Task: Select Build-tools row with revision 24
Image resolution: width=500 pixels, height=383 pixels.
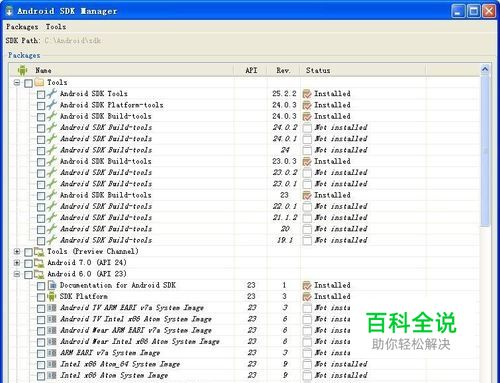Action: click(245, 150)
